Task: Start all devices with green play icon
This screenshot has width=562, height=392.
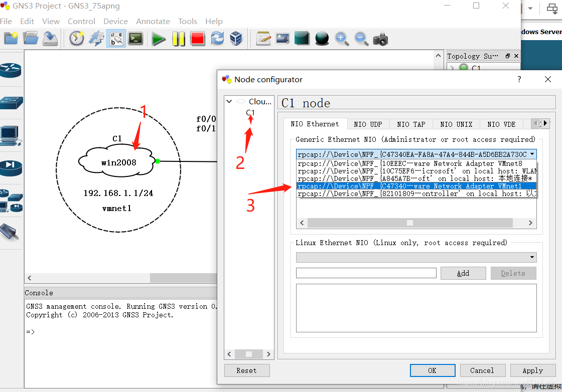Action: pos(159,39)
